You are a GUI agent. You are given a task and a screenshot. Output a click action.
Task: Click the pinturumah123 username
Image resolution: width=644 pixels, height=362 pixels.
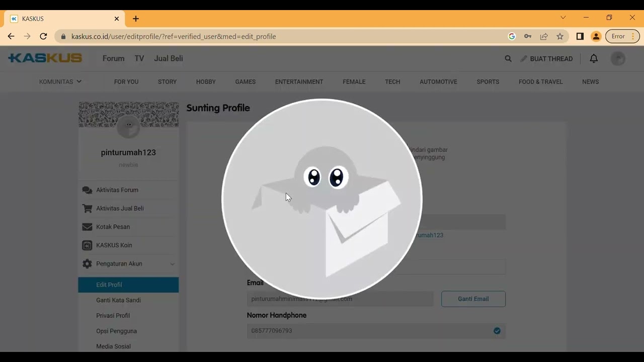[x=128, y=152]
